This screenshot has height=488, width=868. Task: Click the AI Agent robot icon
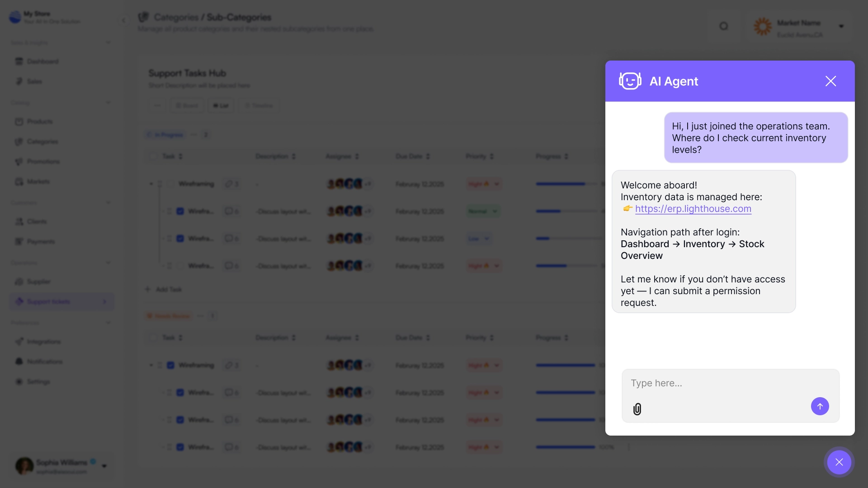click(630, 81)
